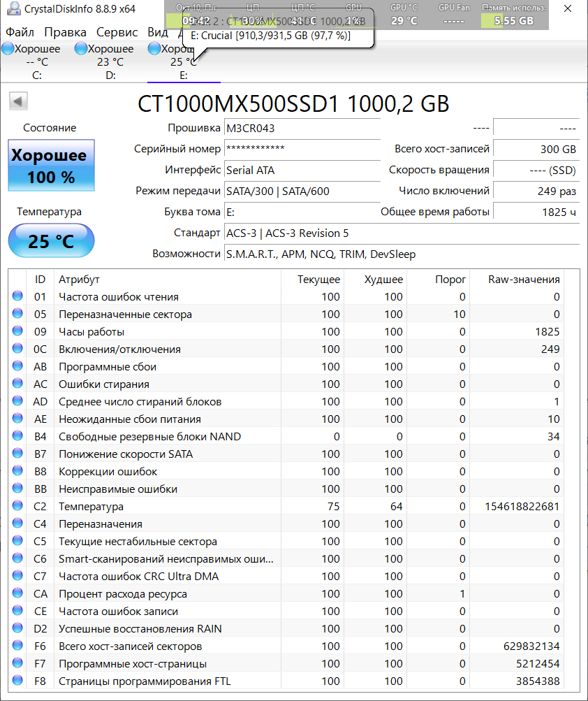Click the CrystalDiskInfo app icon in title bar
The height and width of the screenshot is (701, 588).
pyautogui.click(x=13, y=9)
